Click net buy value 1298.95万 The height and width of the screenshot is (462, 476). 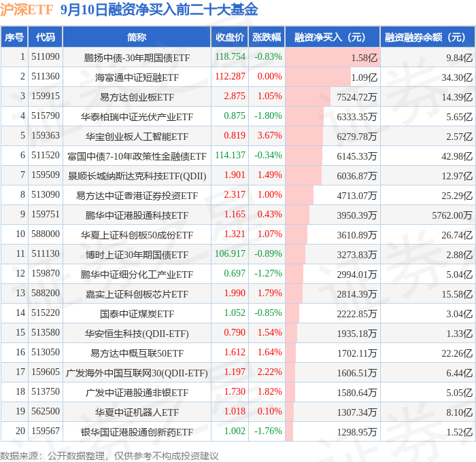pos(357,432)
